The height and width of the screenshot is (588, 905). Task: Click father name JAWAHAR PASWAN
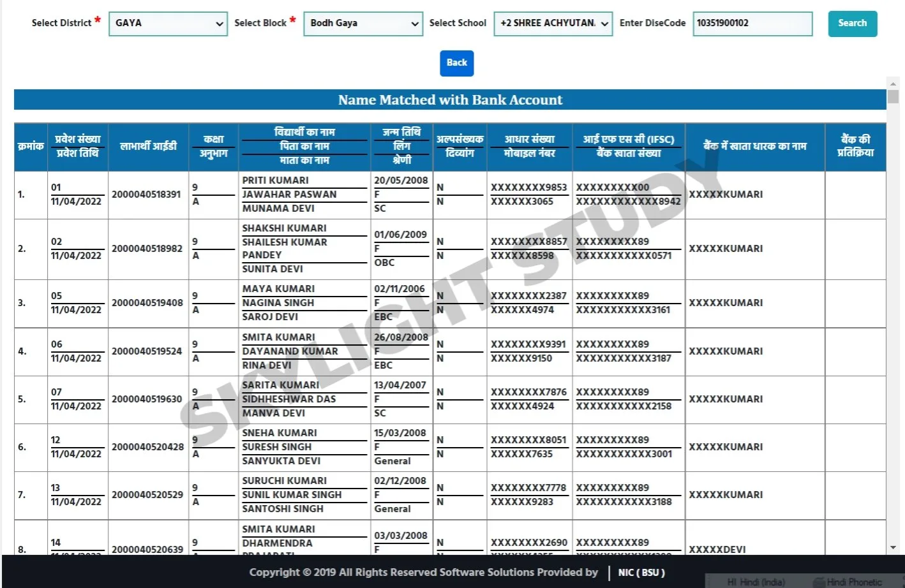click(289, 195)
